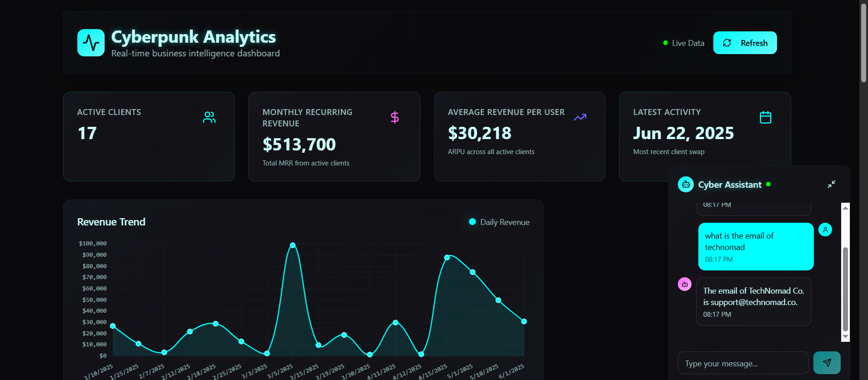This screenshot has width=868, height=380.
Task: Click the Active Clients users icon
Action: pos(209,117)
